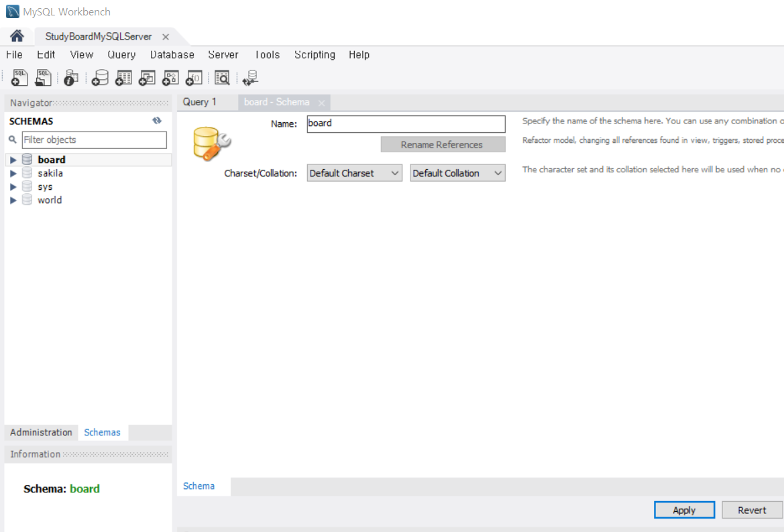
Task: Open the Default Charset dropdown
Action: click(355, 173)
